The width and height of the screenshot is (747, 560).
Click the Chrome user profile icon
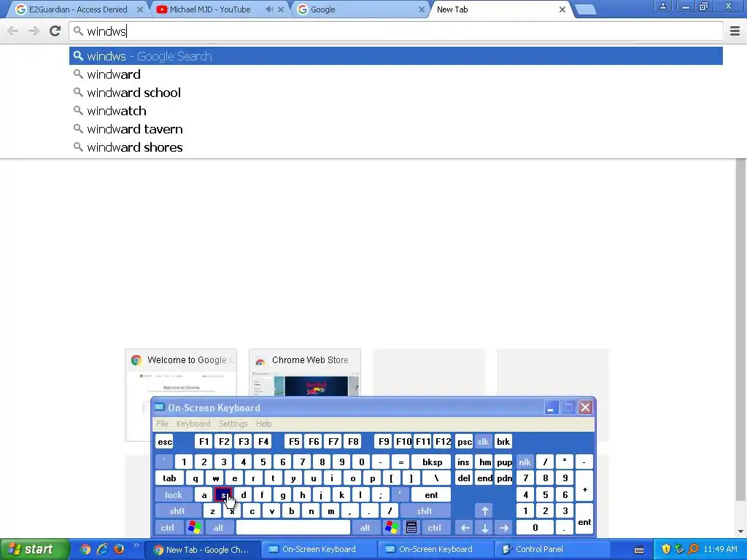pyautogui.click(x=662, y=7)
